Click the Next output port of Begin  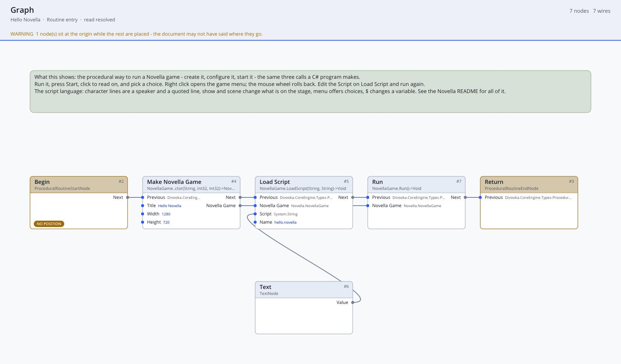(x=128, y=197)
